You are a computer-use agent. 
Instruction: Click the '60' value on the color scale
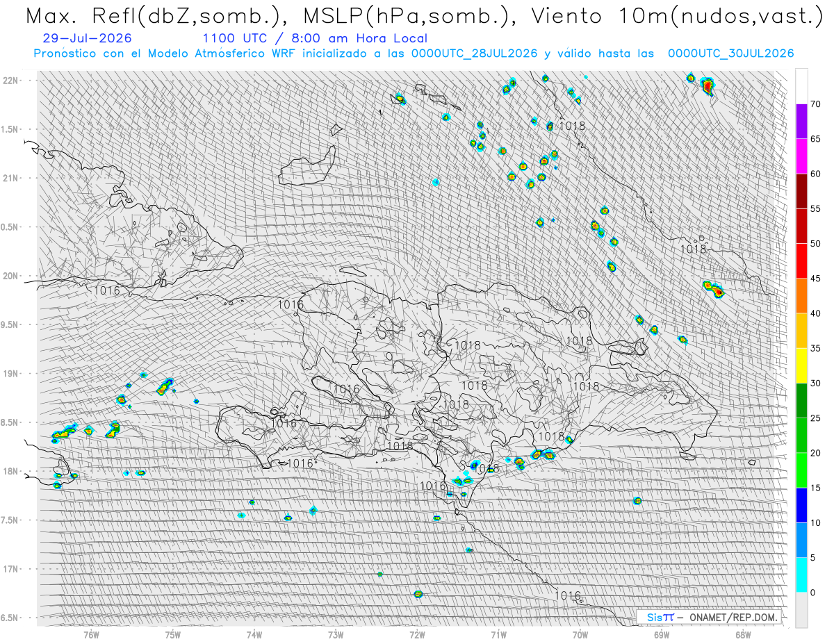815,174
